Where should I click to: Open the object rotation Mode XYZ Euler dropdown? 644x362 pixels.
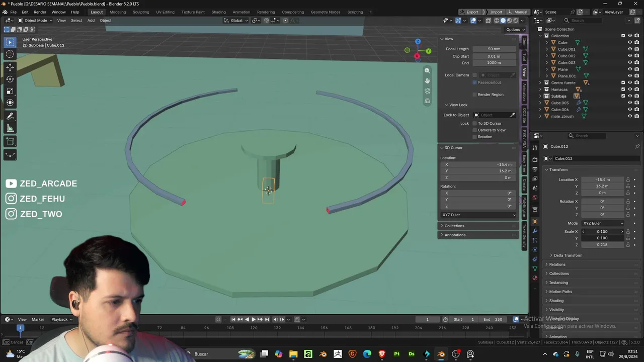(x=603, y=223)
